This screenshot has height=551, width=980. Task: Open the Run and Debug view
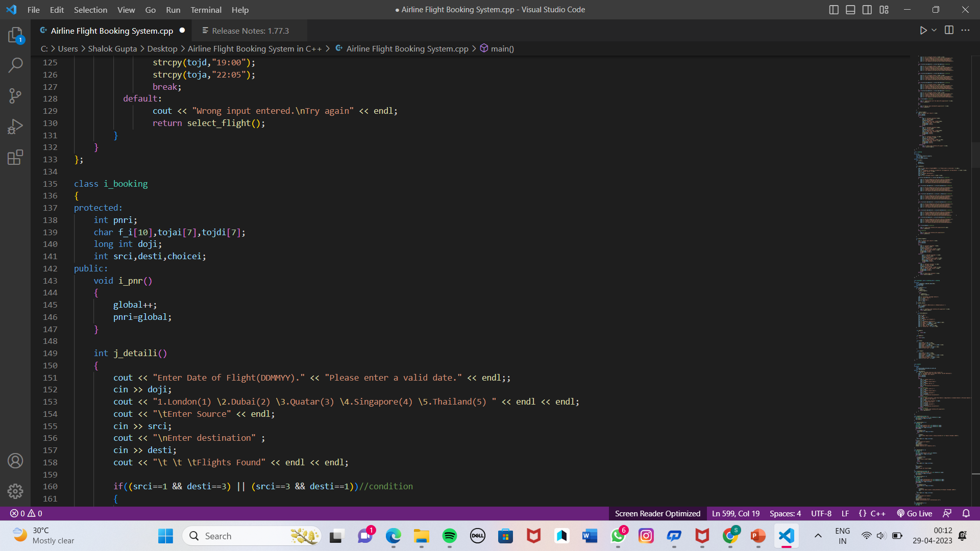(15, 127)
